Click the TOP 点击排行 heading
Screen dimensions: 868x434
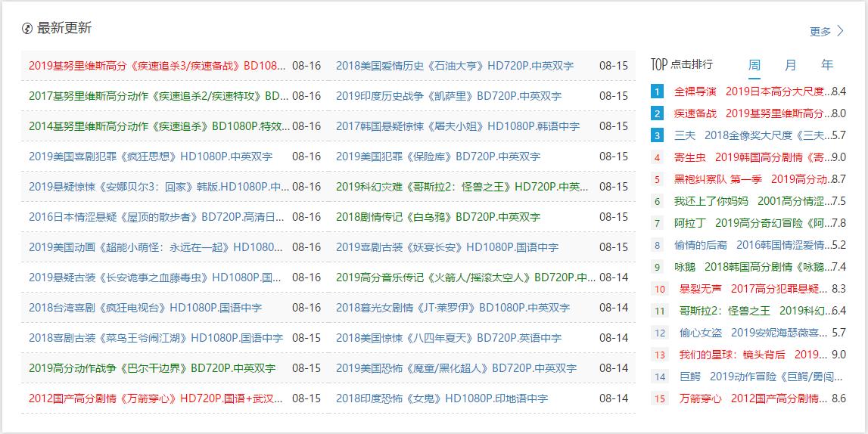pos(682,65)
